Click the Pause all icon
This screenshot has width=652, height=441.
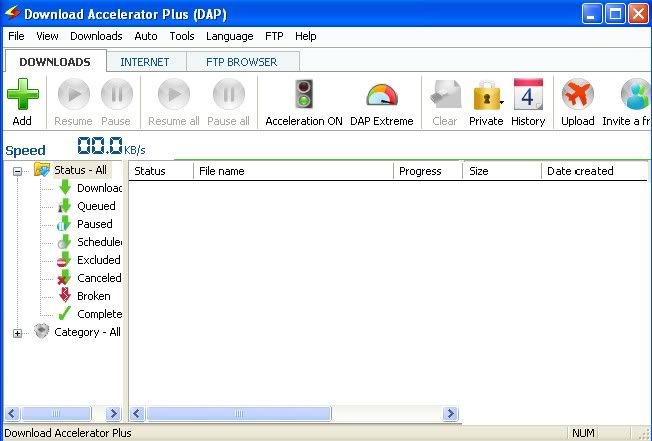coord(229,94)
